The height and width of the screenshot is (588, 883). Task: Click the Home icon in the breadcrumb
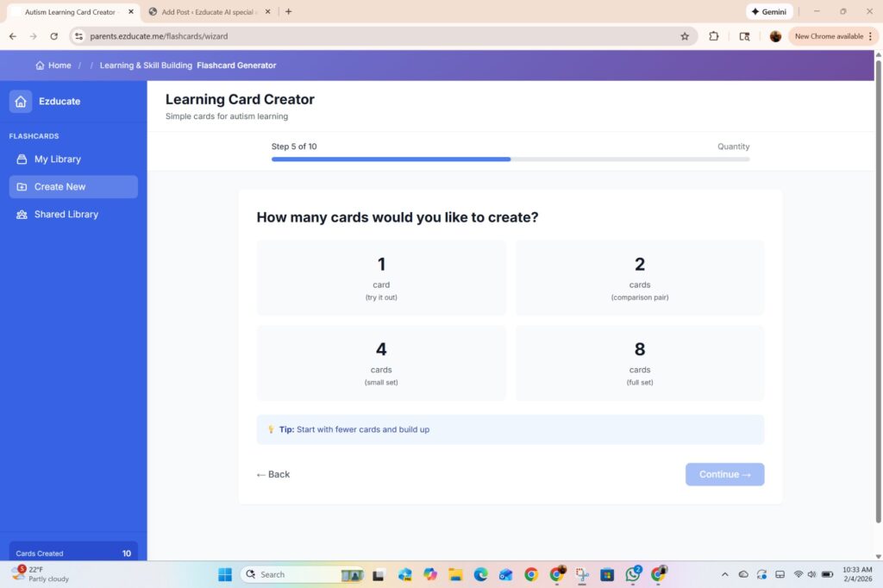coord(39,65)
